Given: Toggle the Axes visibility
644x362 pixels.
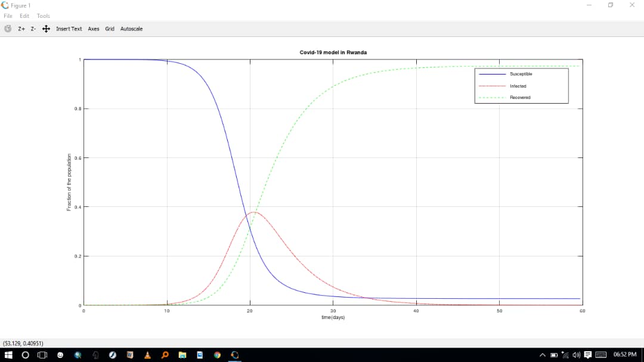Looking at the screenshot, I should click(94, 29).
